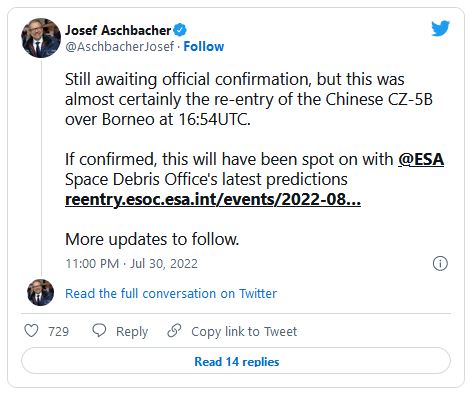The width and height of the screenshot is (474, 396).
Task: Click the Reply text label
Action: point(132,332)
